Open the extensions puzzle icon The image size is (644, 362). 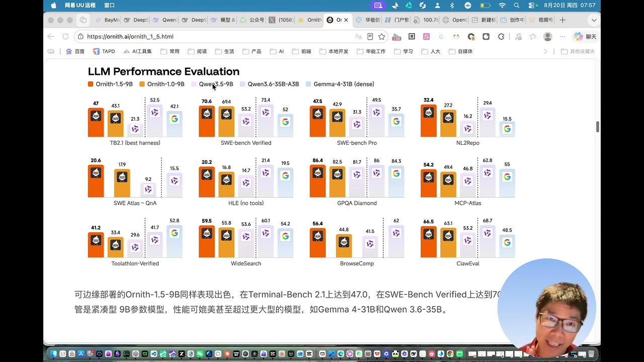tap(501, 37)
